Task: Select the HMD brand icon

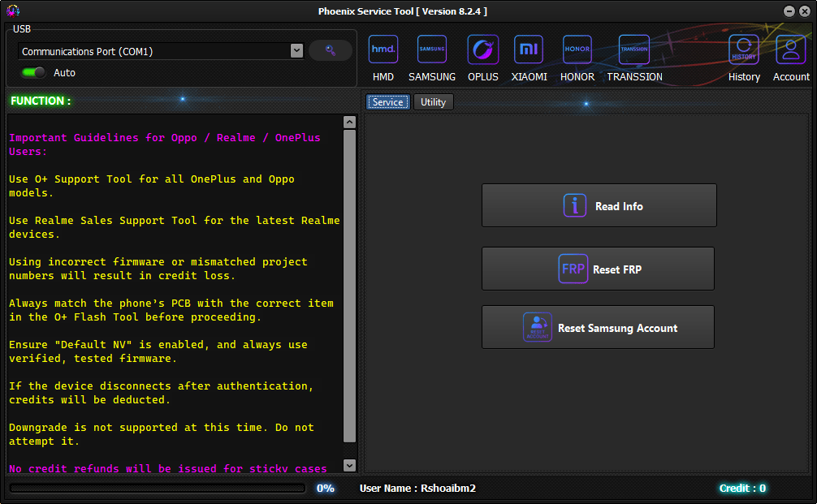Action: coord(383,50)
